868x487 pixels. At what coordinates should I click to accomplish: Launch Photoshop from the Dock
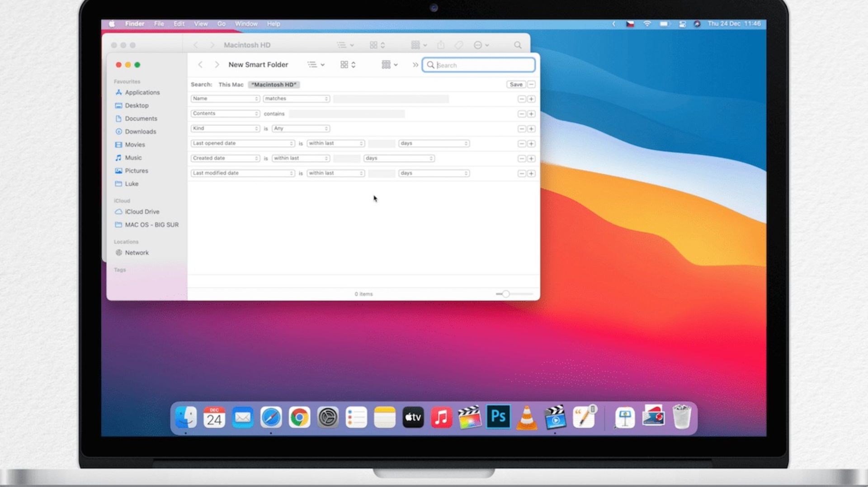498,416
